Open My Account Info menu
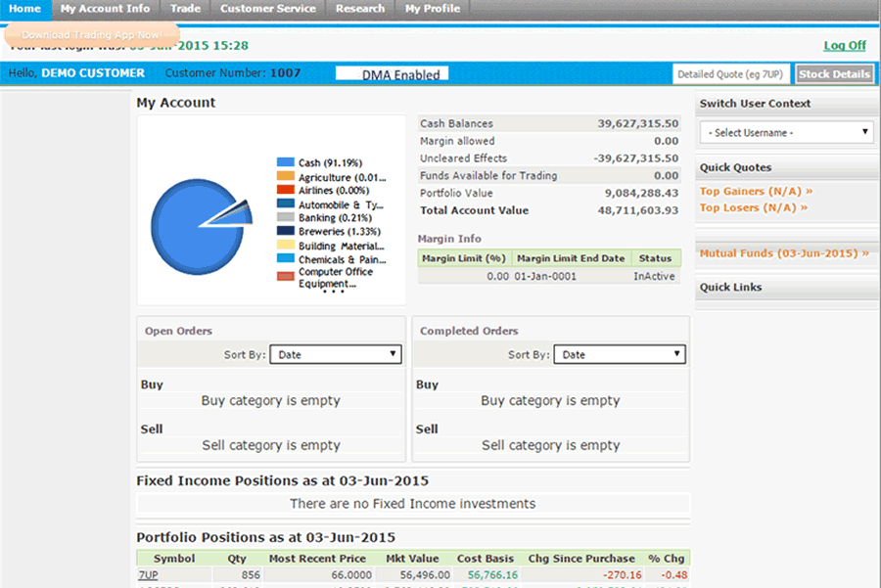The height and width of the screenshot is (588, 881). click(105, 9)
